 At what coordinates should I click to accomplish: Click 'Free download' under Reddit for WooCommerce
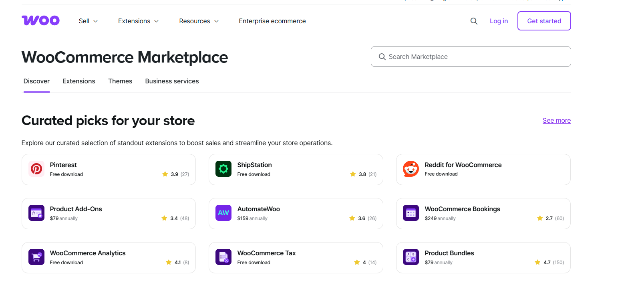coord(441,174)
